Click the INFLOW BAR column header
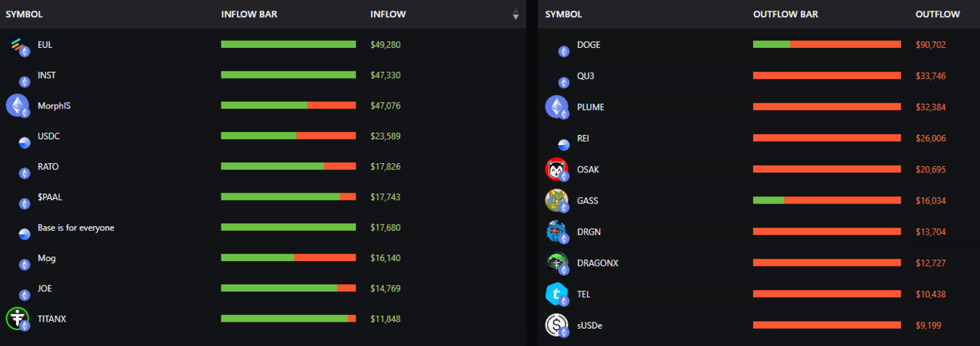 pyautogui.click(x=250, y=14)
